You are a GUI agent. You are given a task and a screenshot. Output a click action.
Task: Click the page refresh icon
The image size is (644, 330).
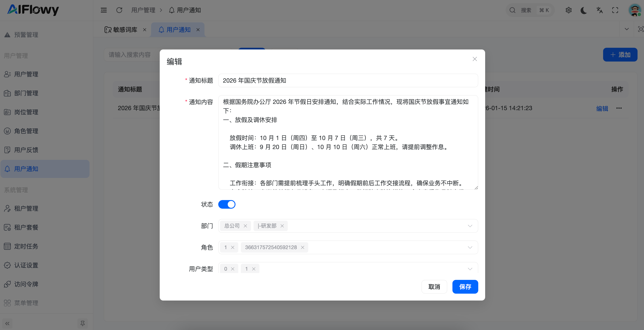click(x=119, y=10)
